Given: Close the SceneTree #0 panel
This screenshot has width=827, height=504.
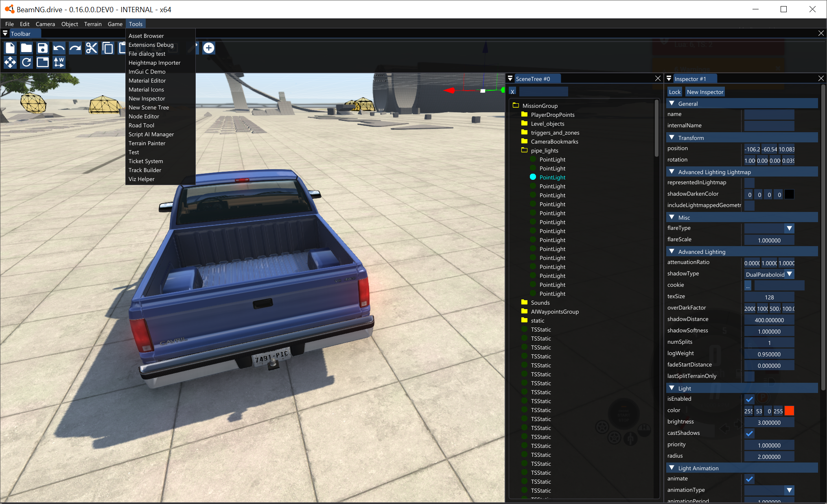Looking at the screenshot, I should pyautogui.click(x=658, y=79).
